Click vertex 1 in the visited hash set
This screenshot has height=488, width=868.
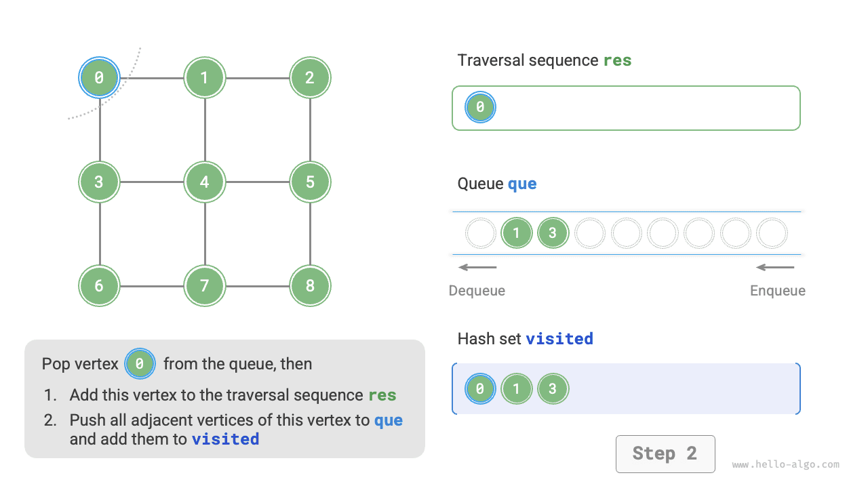point(517,389)
